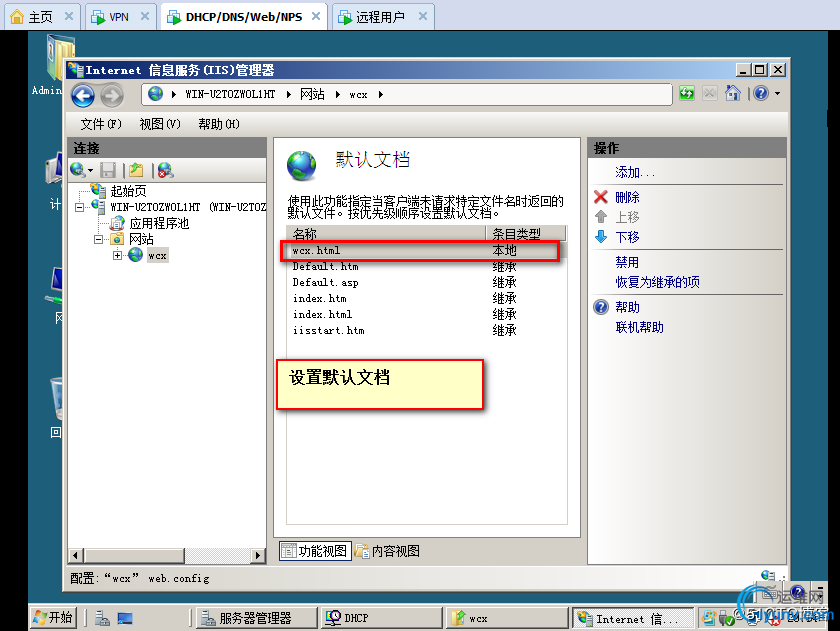840x631 pixels.
Task: Click the open folder icon in the connections toolbar
Action: click(136, 170)
